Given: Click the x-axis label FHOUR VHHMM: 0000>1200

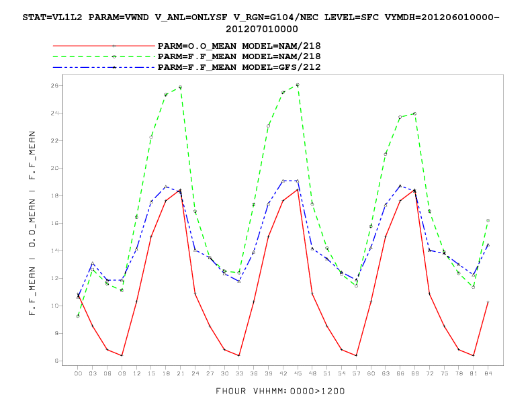Looking at the screenshot, I should [x=280, y=391].
